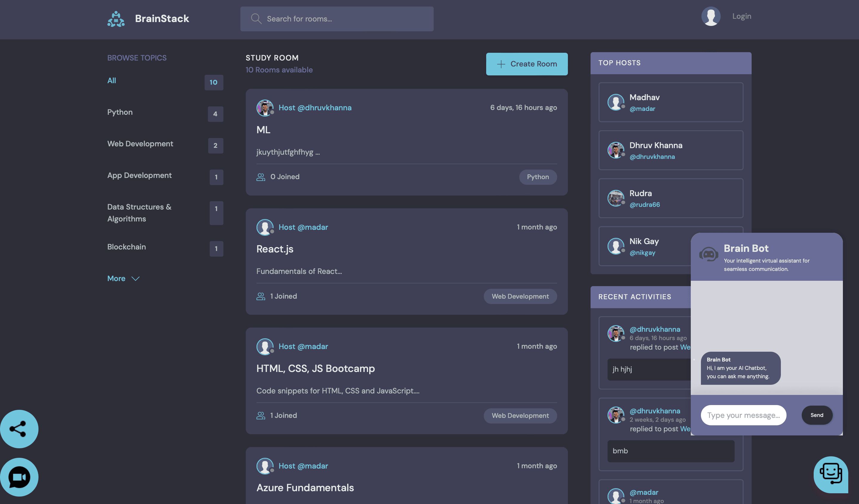Open the HTML, CSS, JS Bootcamp room
The height and width of the screenshot is (504, 859).
click(x=315, y=368)
